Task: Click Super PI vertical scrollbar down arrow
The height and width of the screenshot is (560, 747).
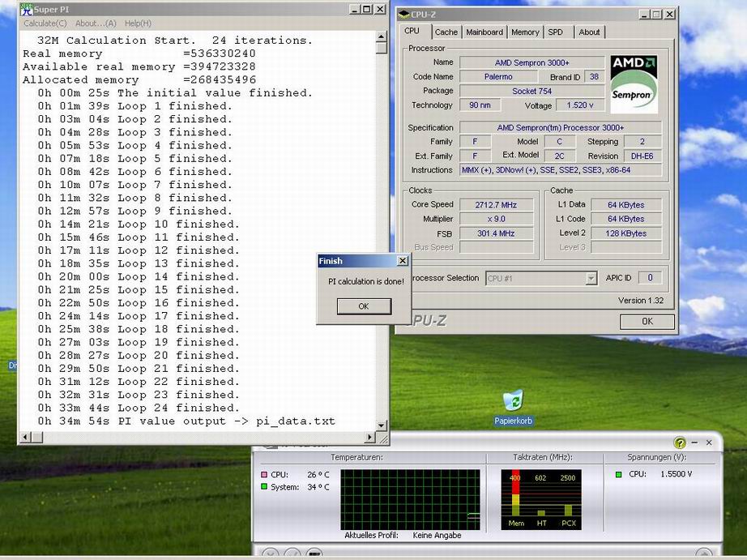Action: [x=381, y=425]
